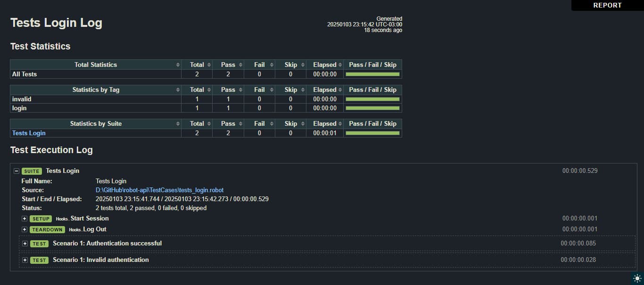
Task: Click the SUITE badge label
Action: click(x=31, y=171)
